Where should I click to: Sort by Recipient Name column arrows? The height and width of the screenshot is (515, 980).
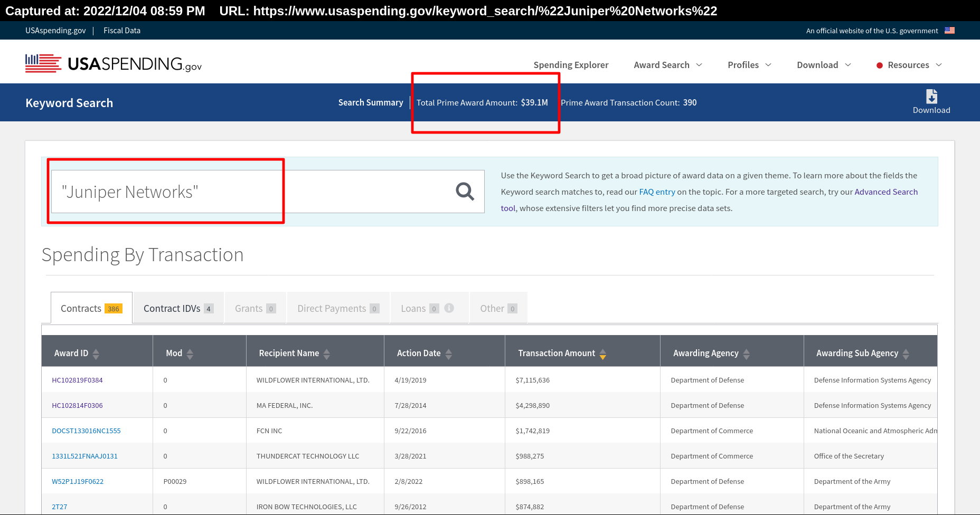pos(327,354)
